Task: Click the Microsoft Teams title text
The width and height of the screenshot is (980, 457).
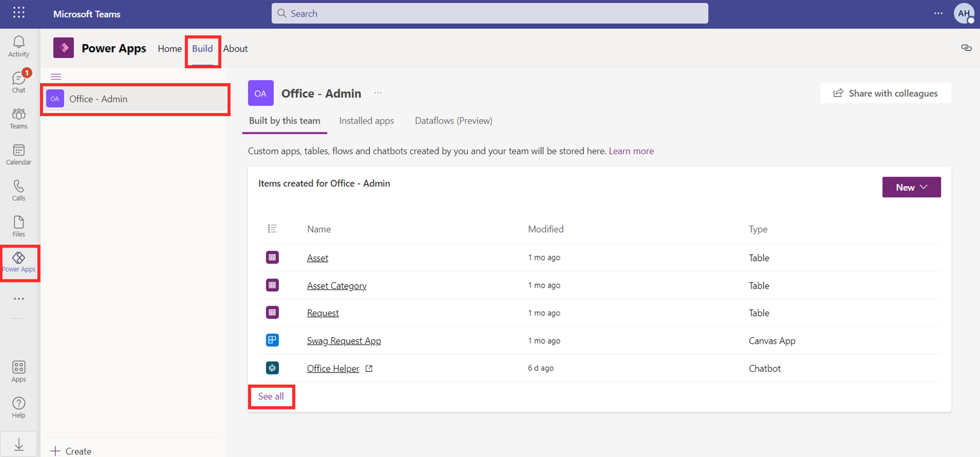Action: (87, 14)
